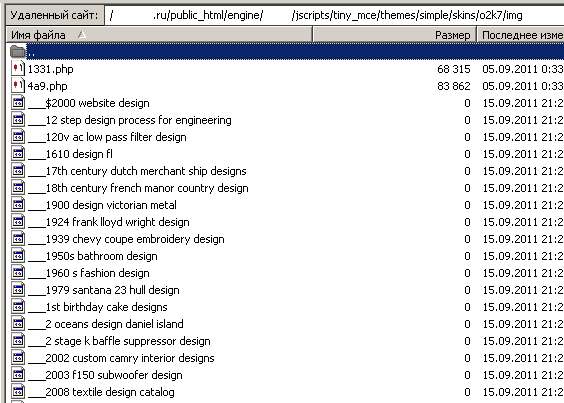Image resolution: width=564 pixels, height=403 pixels.
Task: Click the sort arrow in Имя файла header
Action: (82, 35)
